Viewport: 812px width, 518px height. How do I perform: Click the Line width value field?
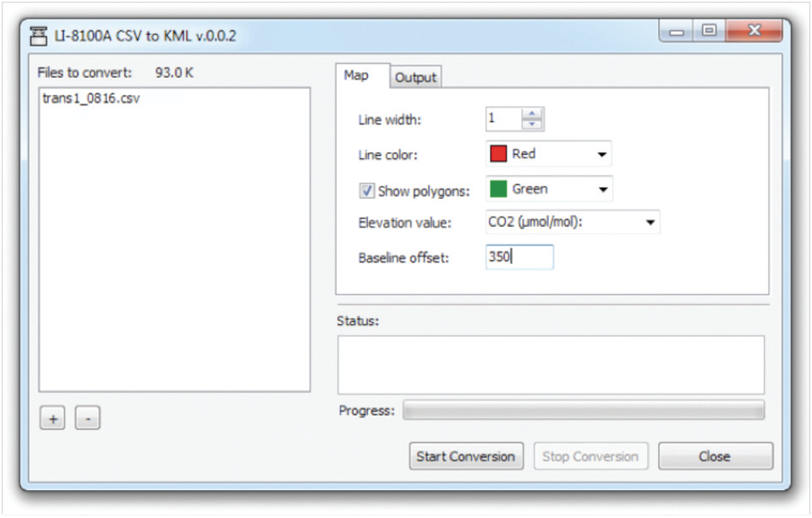(x=503, y=118)
